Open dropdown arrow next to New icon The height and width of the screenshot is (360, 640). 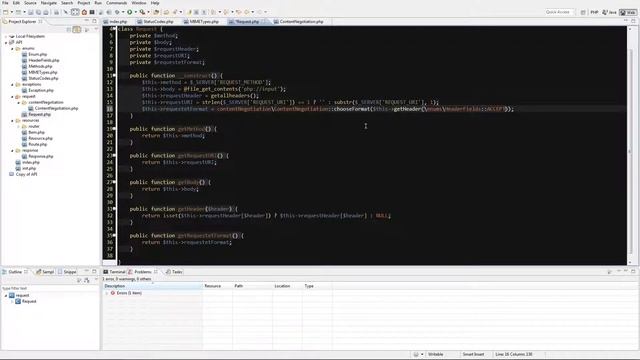[12, 12]
